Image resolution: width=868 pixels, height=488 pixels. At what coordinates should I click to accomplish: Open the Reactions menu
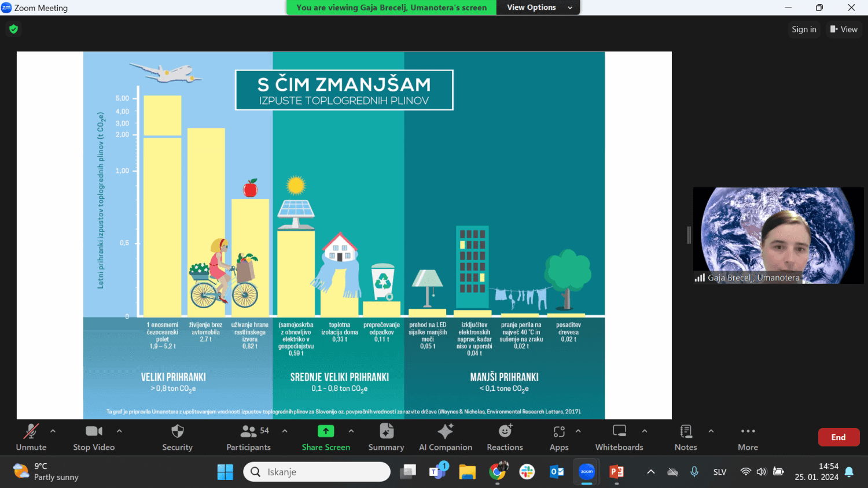(x=505, y=437)
